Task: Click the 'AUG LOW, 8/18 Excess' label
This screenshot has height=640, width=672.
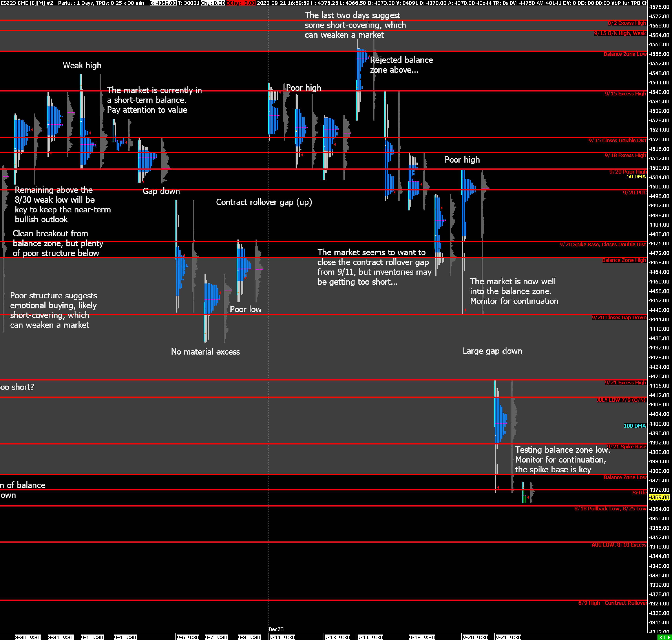Action: pyautogui.click(x=619, y=545)
